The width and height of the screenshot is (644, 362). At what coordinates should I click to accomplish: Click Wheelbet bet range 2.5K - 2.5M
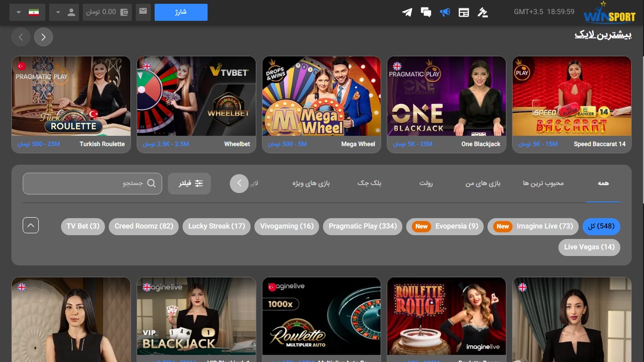click(x=165, y=144)
